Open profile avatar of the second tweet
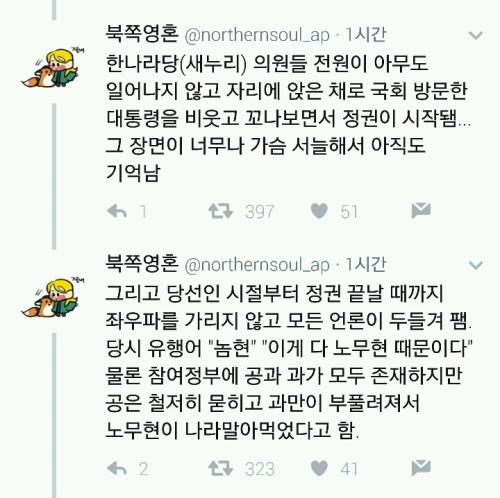Screen dimensions: 500x498 (53, 297)
